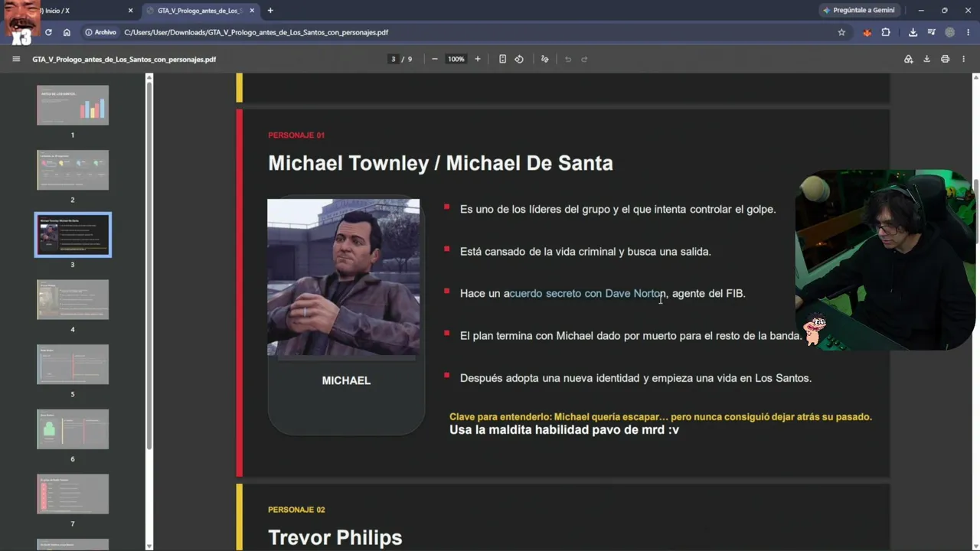Open the Chrome profile avatar

(950, 32)
